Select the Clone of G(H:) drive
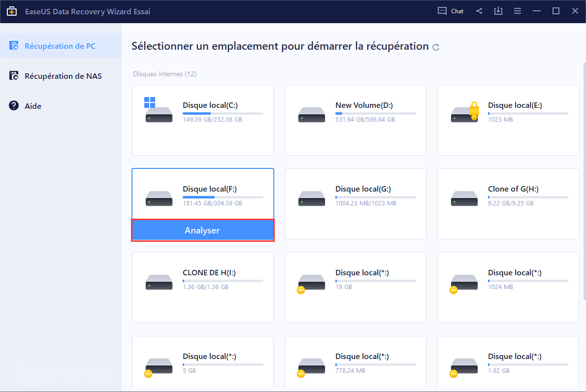 [x=508, y=203]
